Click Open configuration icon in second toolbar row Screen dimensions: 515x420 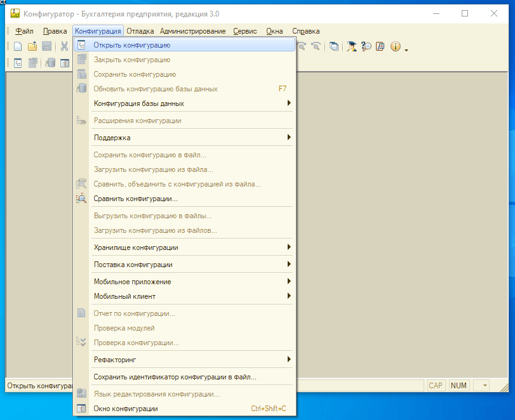18,63
